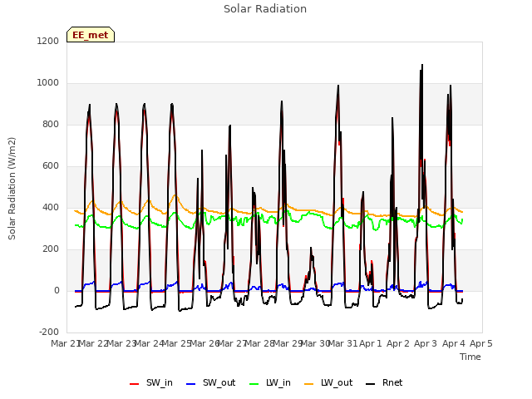This screenshot has height=399, width=532.
Task: Click the 0 y-axis tick label
Action: pos(57,290)
